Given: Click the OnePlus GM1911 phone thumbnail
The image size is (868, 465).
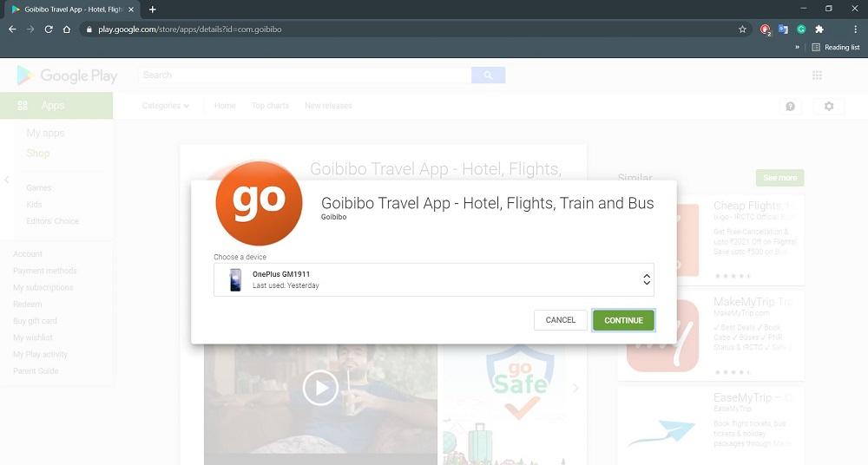Looking at the screenshot, I should click(235, 279).
